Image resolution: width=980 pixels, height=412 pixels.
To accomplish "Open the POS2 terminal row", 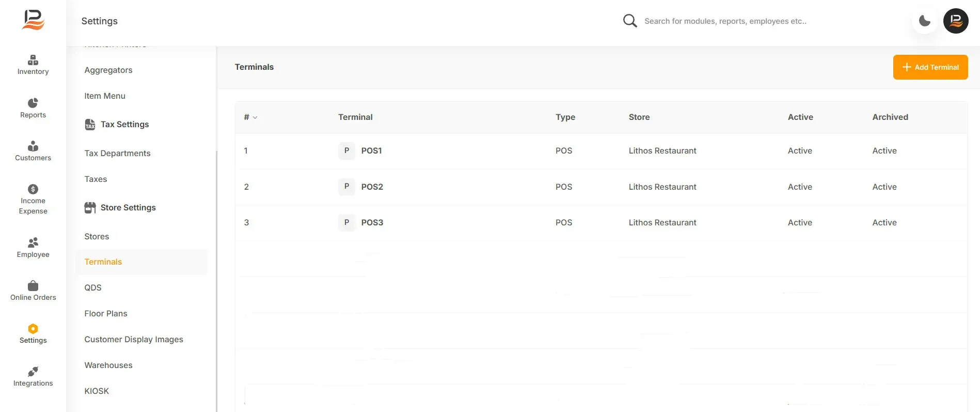I will click(x=601, y=187).
